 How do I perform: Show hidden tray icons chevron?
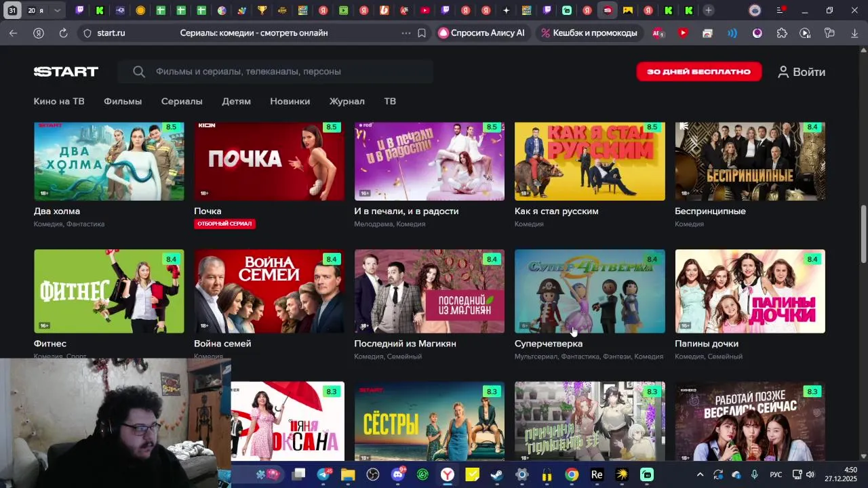pyautogui.click(x=700, y=474)
